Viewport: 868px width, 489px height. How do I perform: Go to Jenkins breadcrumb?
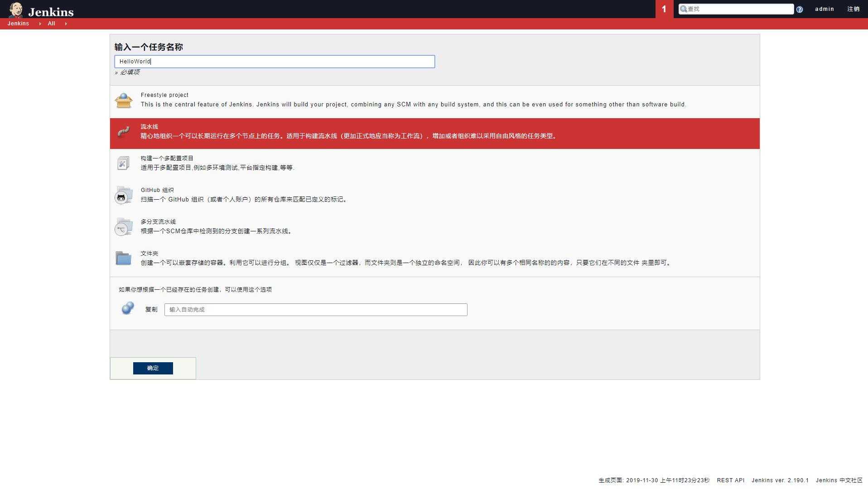(18, 24)
